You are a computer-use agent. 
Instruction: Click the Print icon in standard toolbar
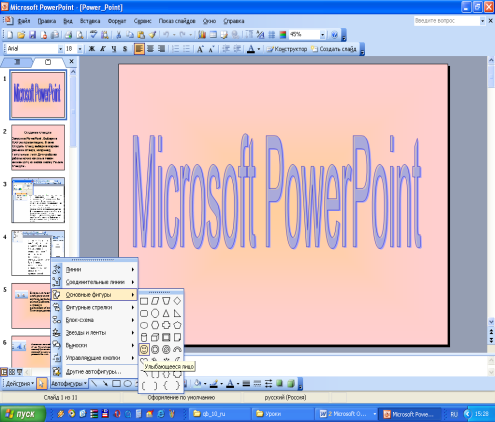click(68, 35)
